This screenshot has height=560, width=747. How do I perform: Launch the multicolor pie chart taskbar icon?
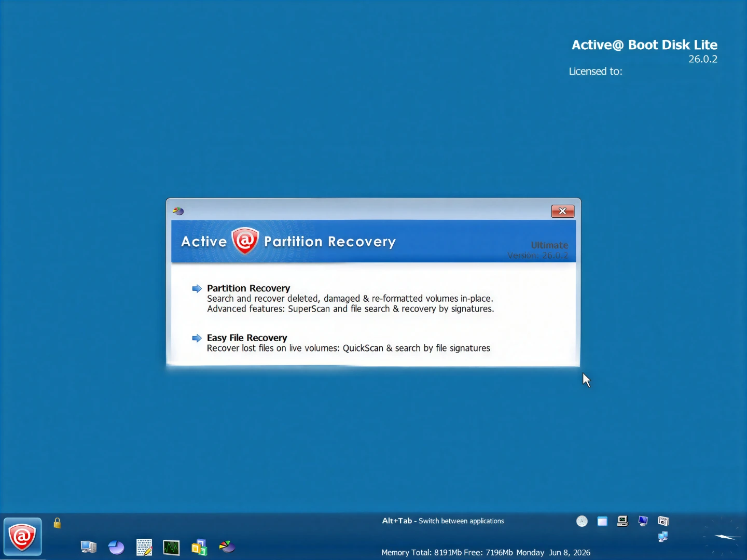(x=227, y=547)
